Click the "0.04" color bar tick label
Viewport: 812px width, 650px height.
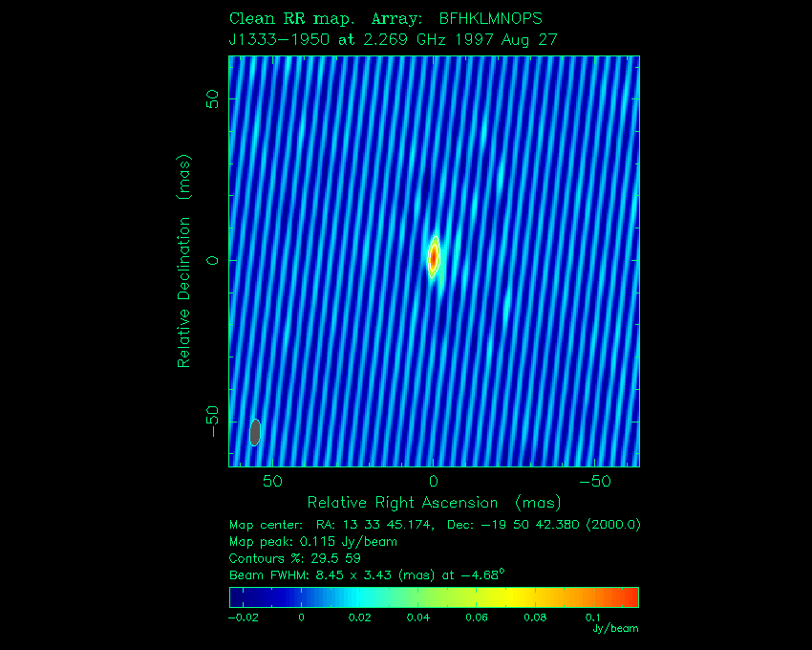[417, 617]
